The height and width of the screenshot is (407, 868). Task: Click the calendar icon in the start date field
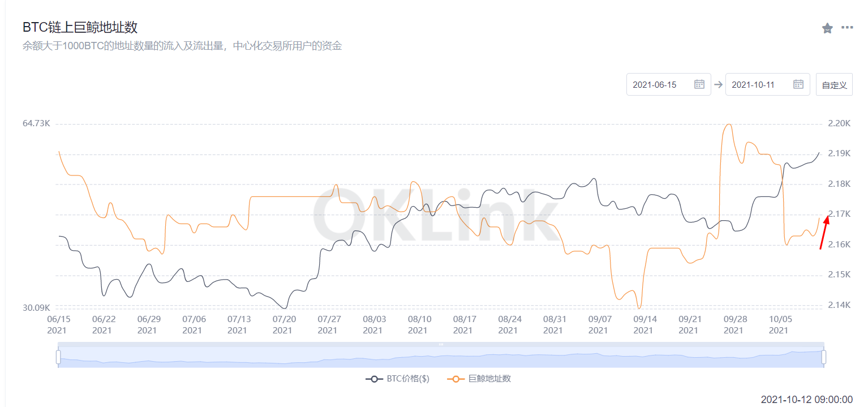click(x=699, y=84)
